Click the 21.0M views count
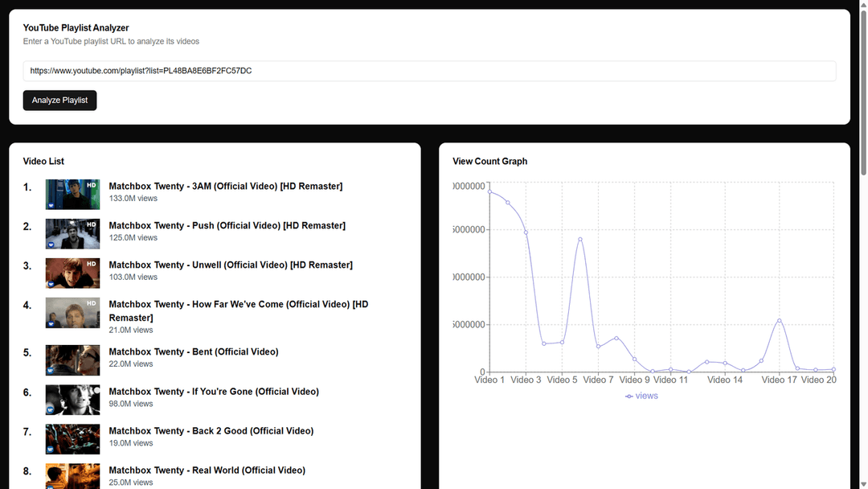Viewport: 868px width, 489px height. tap(131, 330)
